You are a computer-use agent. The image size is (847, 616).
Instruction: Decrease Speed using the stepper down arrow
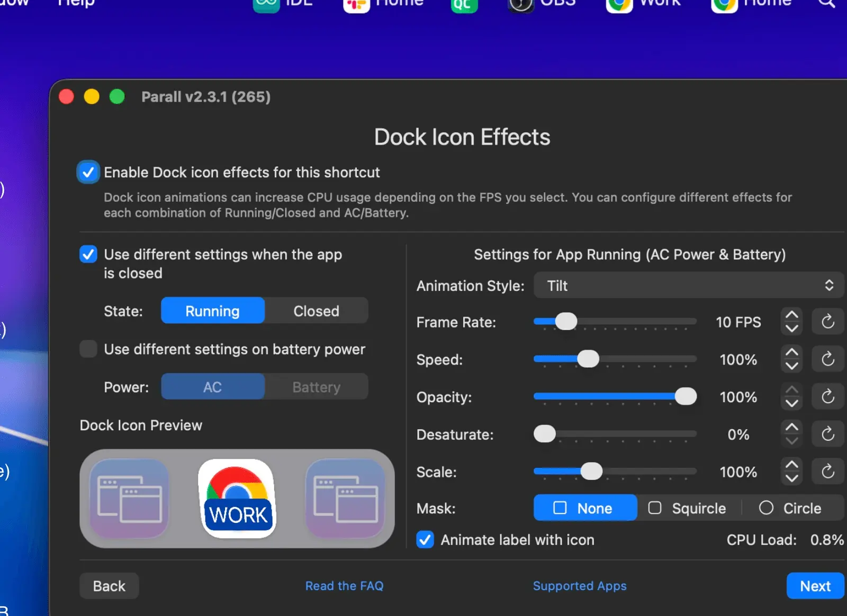792,366
